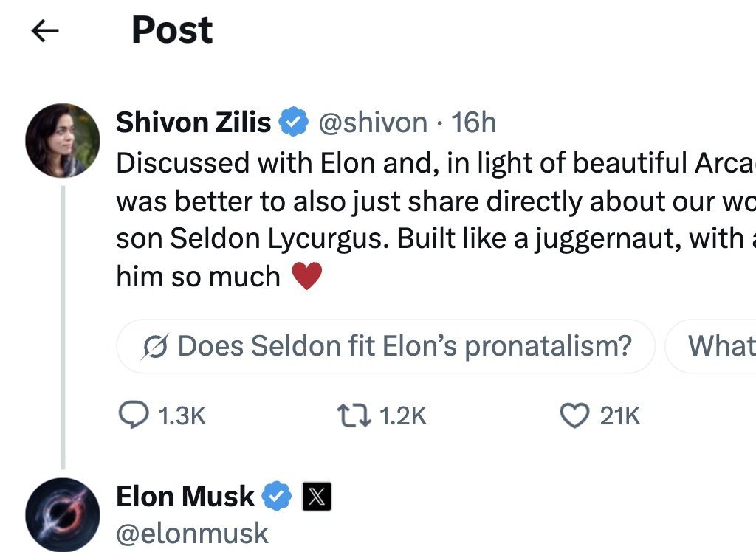756x552 pixels.
Task: Open Shivon Zilis's profile picture
Action: click(x=62, y=140)
